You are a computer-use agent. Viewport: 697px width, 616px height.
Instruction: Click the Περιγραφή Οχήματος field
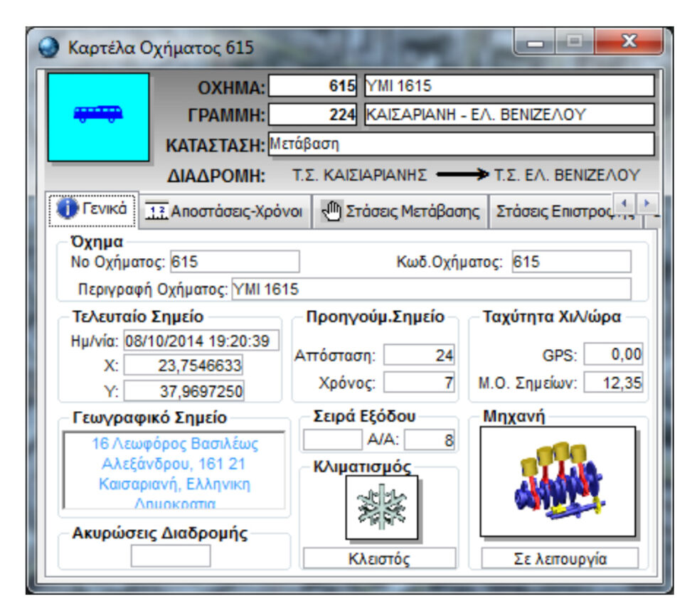pyautogui.click(x=431, y=290)
